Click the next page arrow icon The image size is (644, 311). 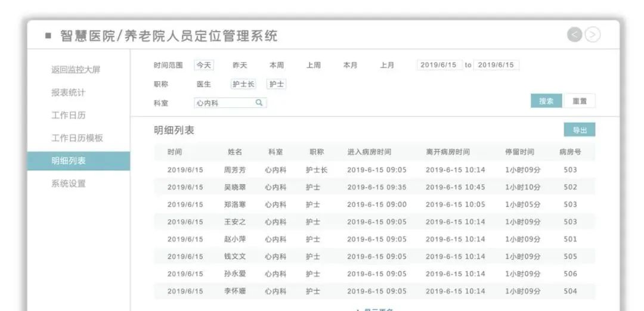click(592, 35)
